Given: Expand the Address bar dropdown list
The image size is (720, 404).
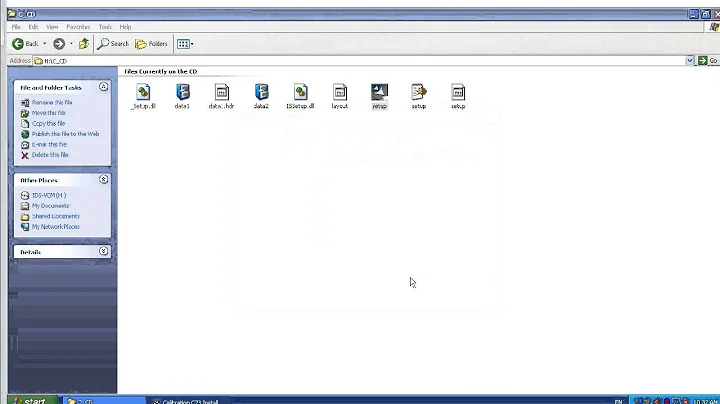Looking at the screenshot, I should (689, 61).
